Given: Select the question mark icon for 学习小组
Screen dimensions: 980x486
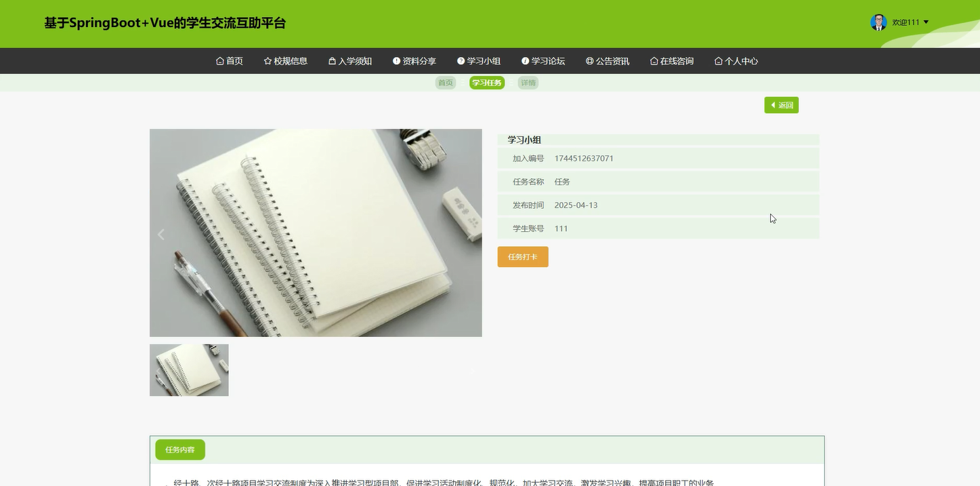Looking at the screenshot, I should click(x=460, y=60).
